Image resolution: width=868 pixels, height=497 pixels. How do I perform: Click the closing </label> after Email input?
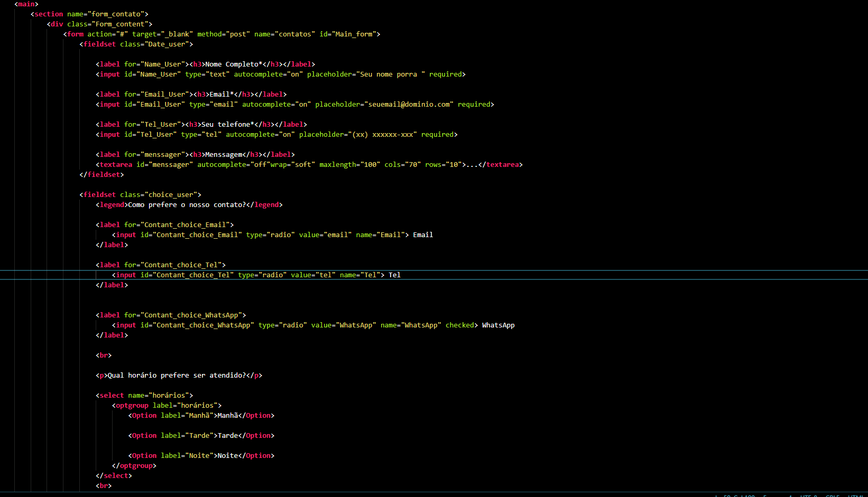click(x=112, y=245)
